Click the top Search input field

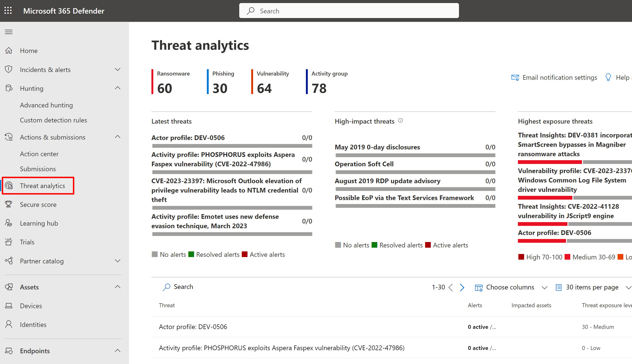coord(349,11)
